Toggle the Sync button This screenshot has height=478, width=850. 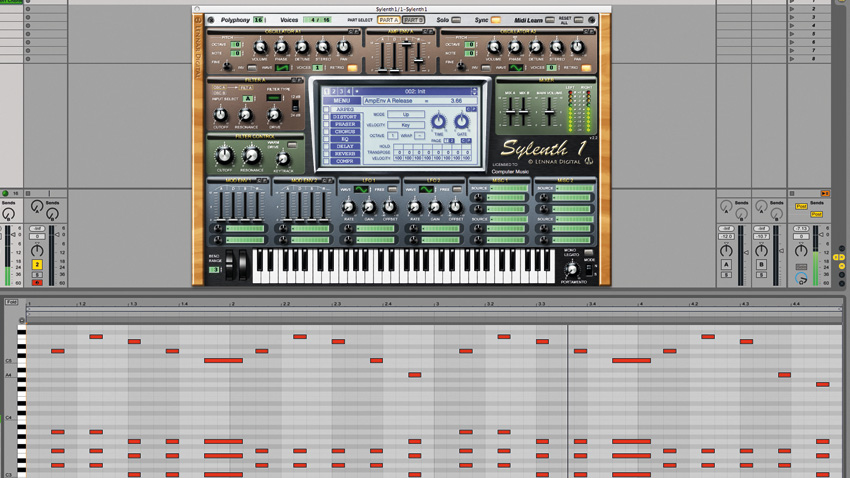click(495, 20)
